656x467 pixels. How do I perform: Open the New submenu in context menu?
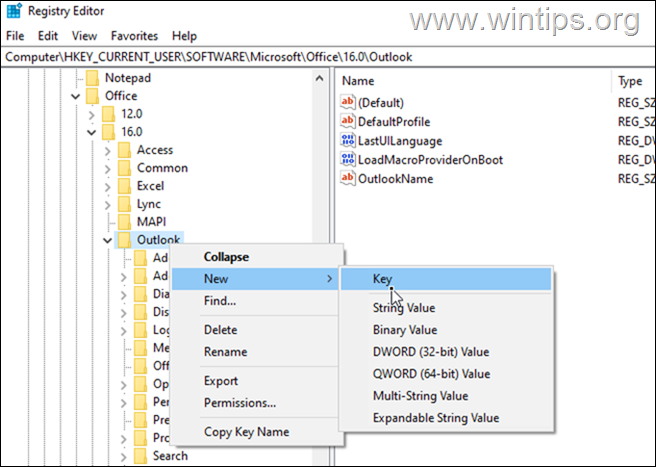pos(256,279)
